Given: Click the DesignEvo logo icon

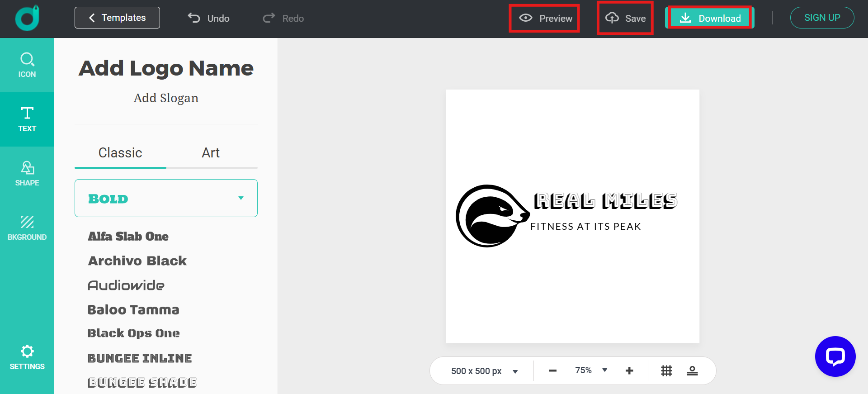Looking at the screenshot, I should pos(27,19).
